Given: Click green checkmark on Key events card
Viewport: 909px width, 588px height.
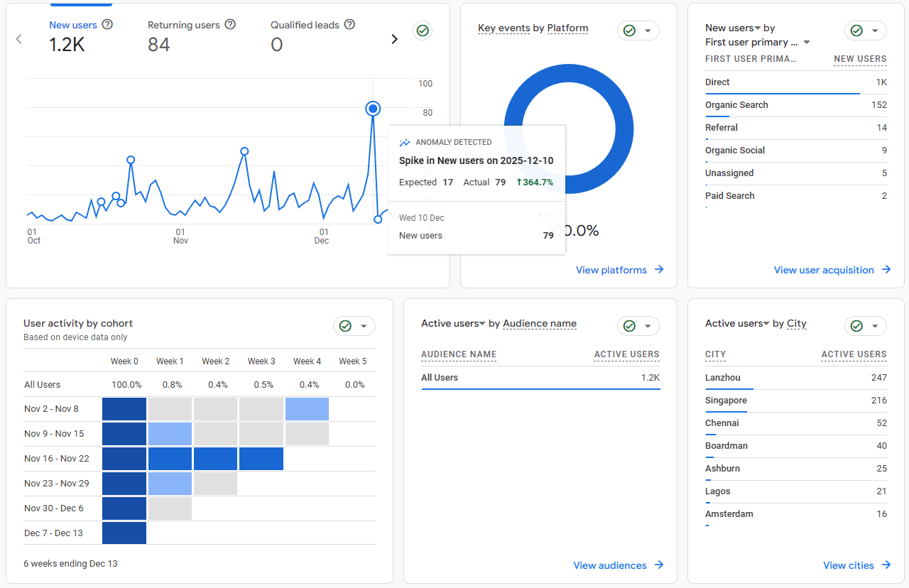Looking at the screenshot, I should pyautogui.click(x=629, y=31).
